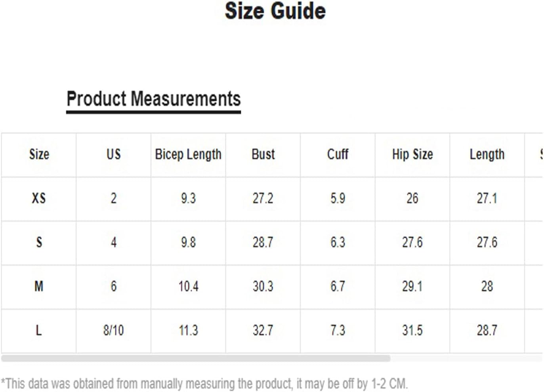The height and width of the screenshot is (392, 544).
Task: Click the horizontal scrollbar under the table
Action: (x=196, y=358)
